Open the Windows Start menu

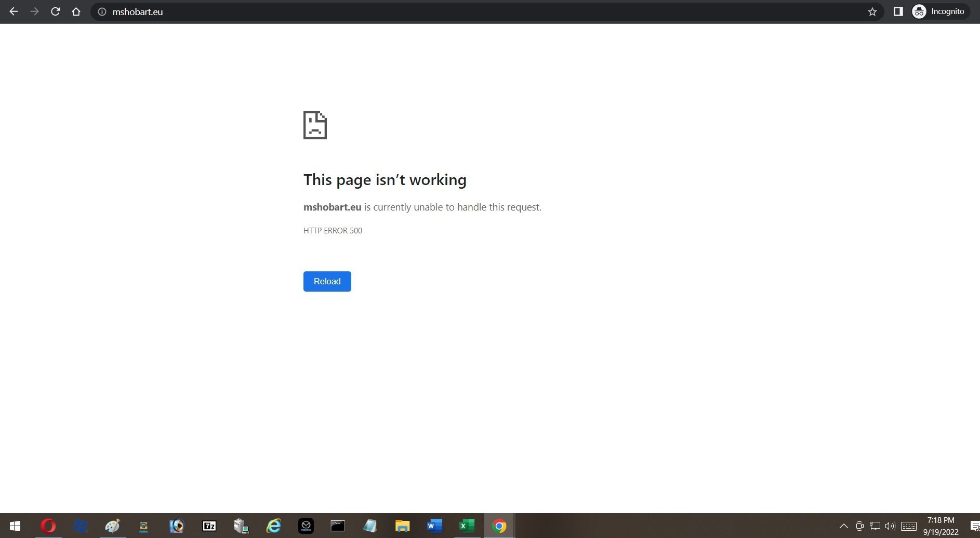tap(15, 526)
